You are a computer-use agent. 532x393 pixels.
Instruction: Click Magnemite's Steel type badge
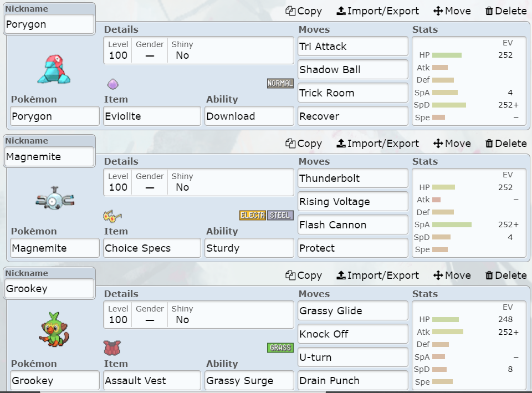280,215
